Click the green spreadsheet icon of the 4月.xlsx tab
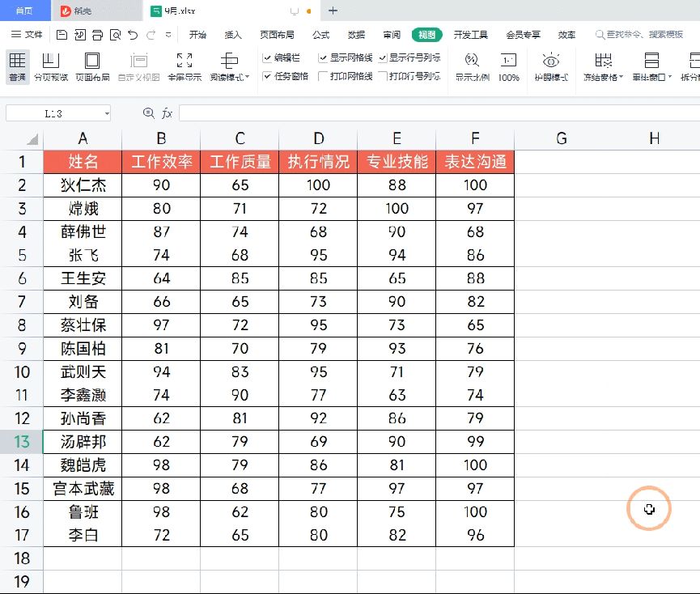700x594 pixels. pos(156,11)
